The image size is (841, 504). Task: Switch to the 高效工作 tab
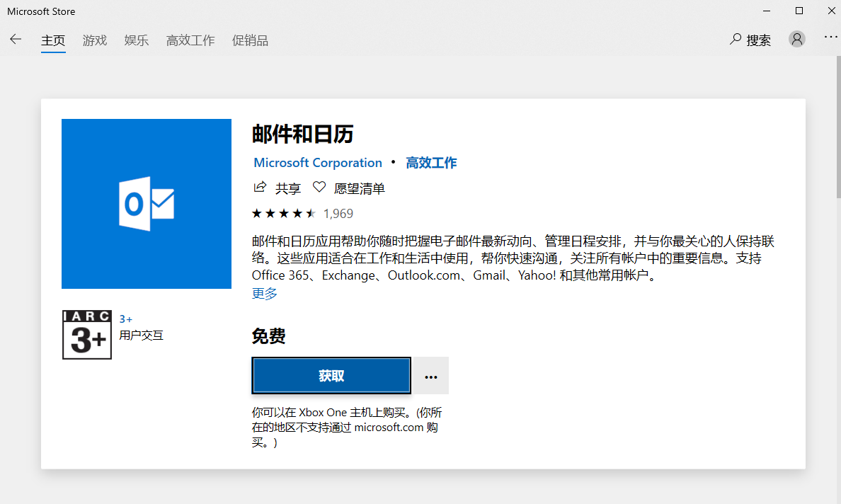[190, 40]
